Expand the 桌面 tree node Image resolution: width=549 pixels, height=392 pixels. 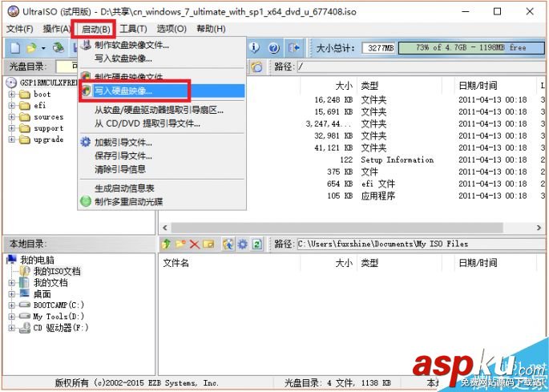pyautogui.click(x=11, y=294)
